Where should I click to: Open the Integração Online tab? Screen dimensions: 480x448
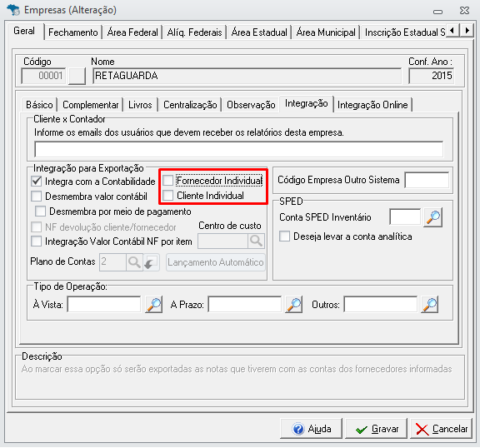click(x=372, y=105)
